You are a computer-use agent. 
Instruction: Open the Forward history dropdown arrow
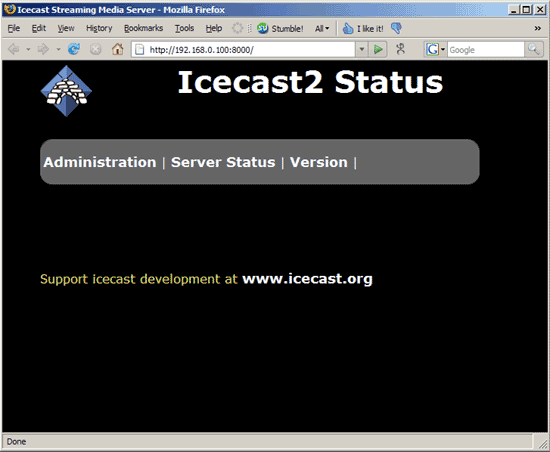pos(58,49)
